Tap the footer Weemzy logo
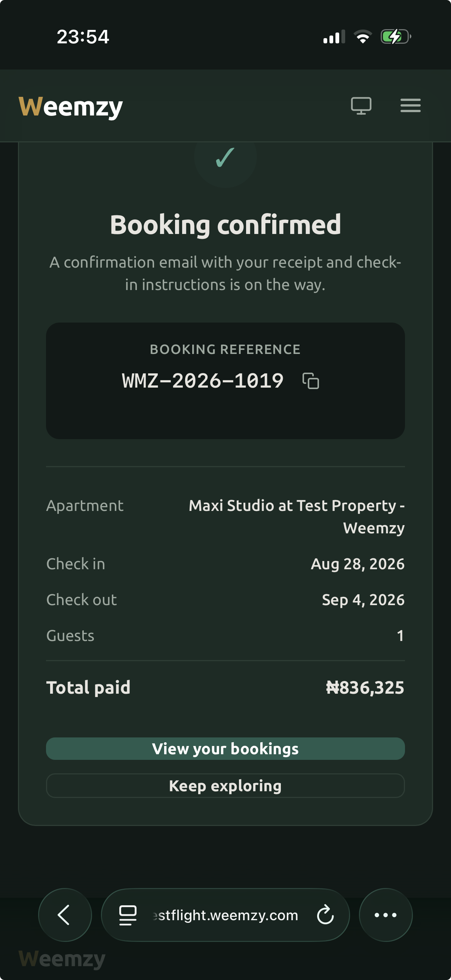This screenshot has width=451, height=980. [x=62, y=959]
